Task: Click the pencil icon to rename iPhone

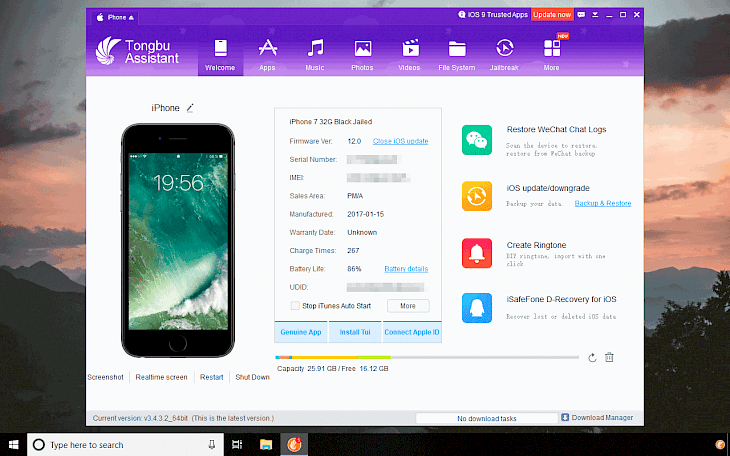Action: pyautogui.click(x=190, y=108)
